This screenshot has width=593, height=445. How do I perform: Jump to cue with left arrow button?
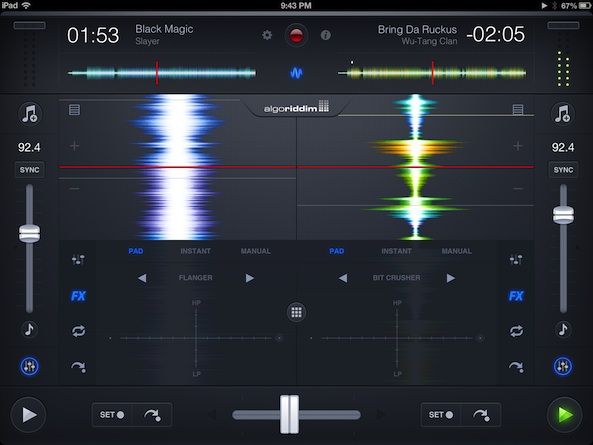(x=152, y=415)
